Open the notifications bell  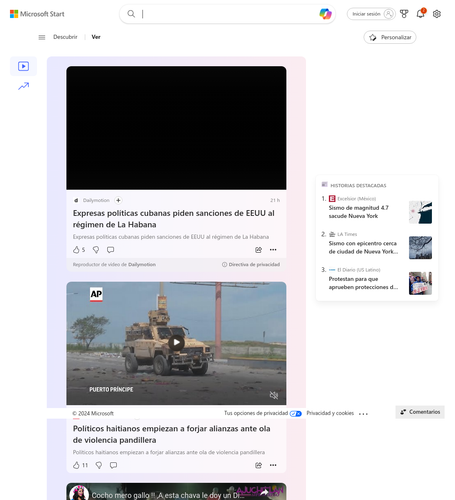(420, 14)
